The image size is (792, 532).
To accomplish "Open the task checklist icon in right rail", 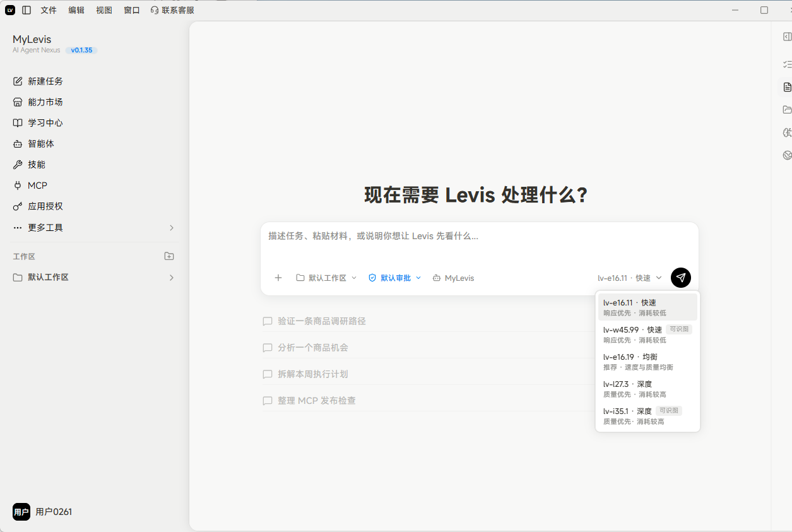I will pos(787,64).
